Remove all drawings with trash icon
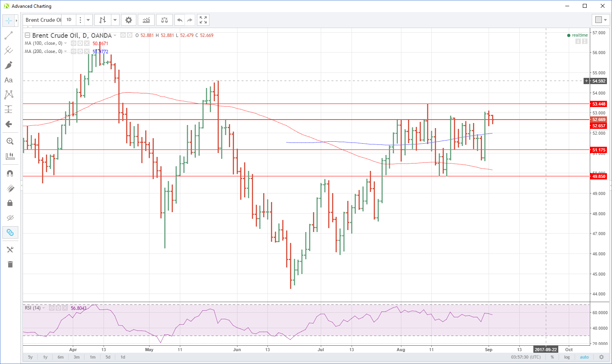This screenshot has height=364, width=612. [10, 264]
